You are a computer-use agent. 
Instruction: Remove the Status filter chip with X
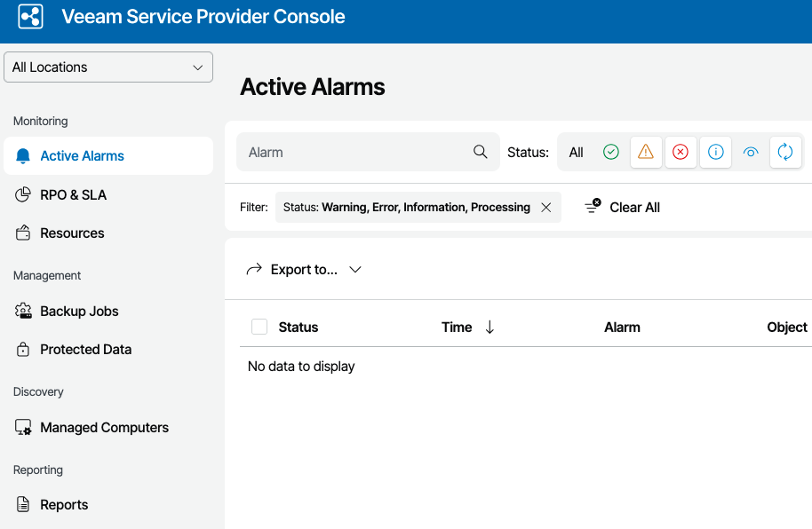(x=545, y=208)
